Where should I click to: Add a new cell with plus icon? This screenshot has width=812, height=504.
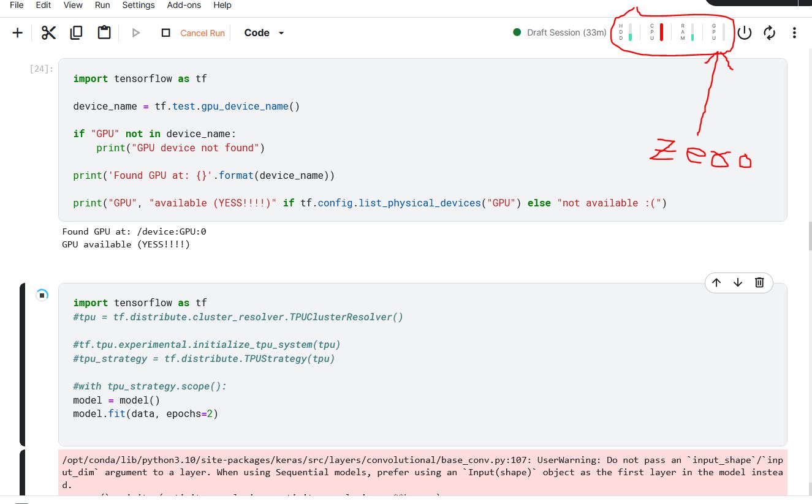tap(18, 33)
